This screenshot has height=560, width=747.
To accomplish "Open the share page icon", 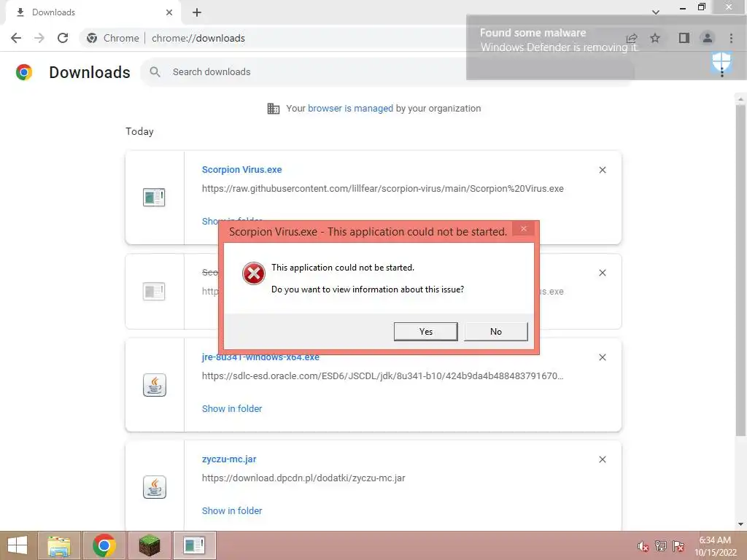I will [632, 38].
